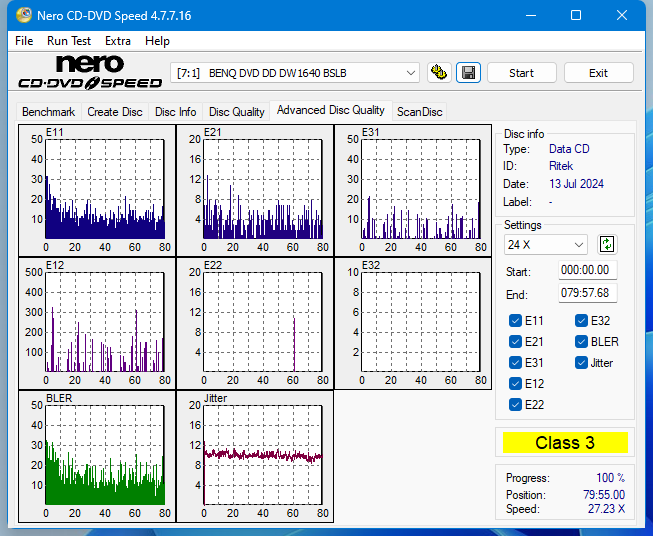Uncheck the E11 checkbox
The width and height of the screenshot is (653, 536).
coord(515,321)
